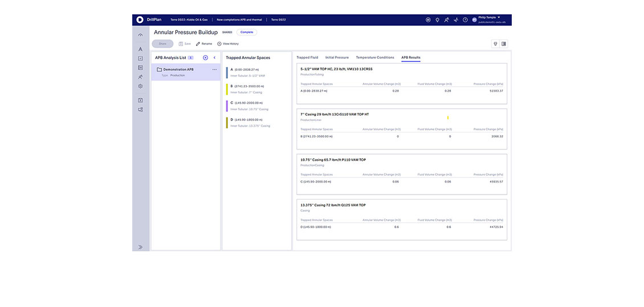Viewport: 644px width, 307px height.
Task: Open the checklist tasks icon in sidebar
Action: [x=140, y=58]
